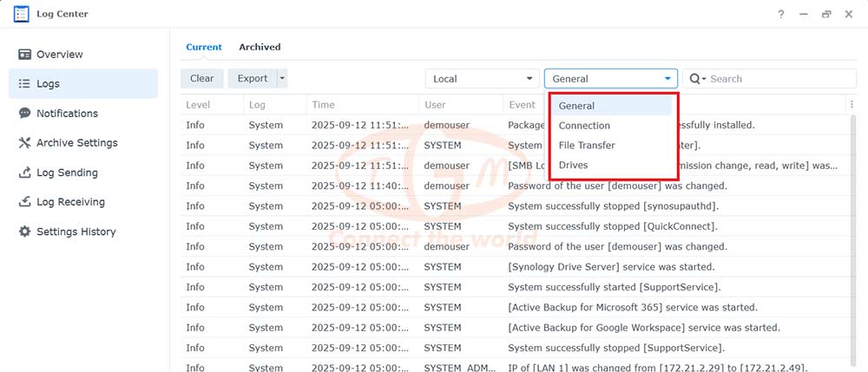The width and height of the screenshot is (868, 372).
Task: Open the Local source dropdown
Action: coord(482,79)
